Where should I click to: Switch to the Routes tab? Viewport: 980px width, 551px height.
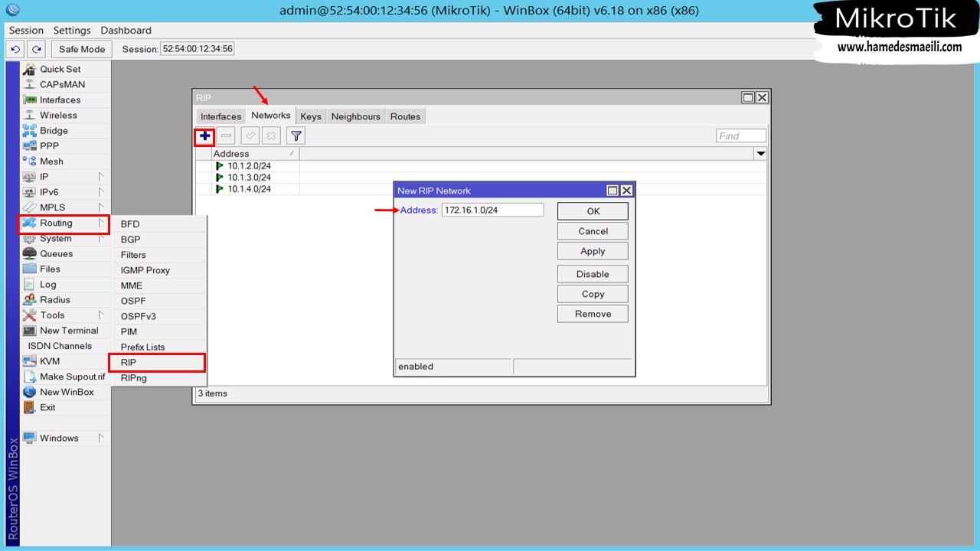click(405, 116)
